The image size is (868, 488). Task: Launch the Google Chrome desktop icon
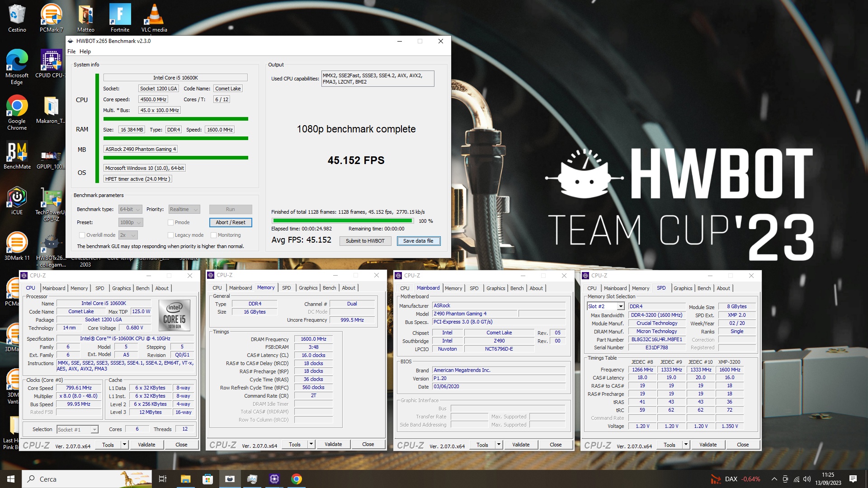pos(17,113)
